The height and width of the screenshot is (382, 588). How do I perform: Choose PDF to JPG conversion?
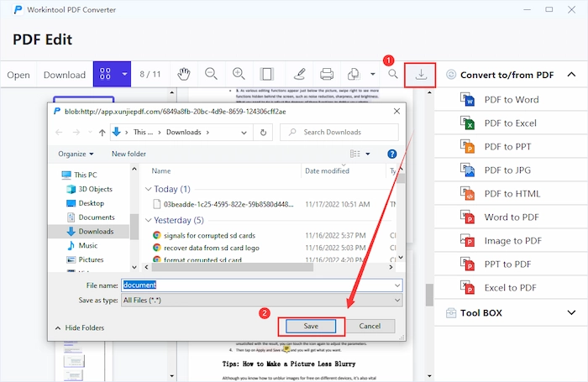pyautogui.click(x=507, y=170)
